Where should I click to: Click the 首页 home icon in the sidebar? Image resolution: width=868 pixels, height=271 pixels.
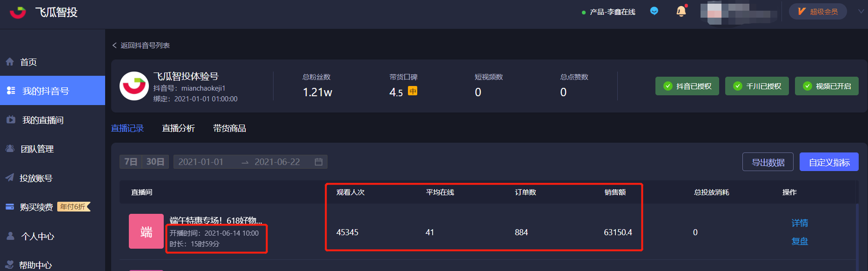[10, 62]
